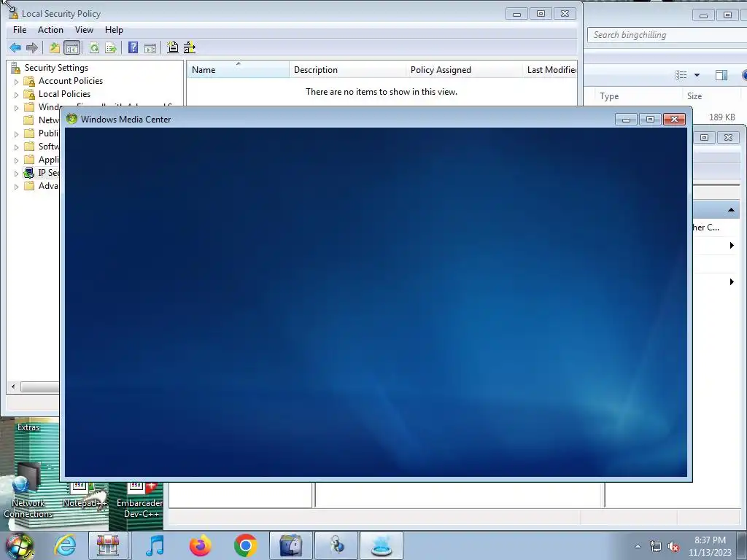Open Help via the blue question mark icon
Screen dimensions: 747x560
[x=133, y=47]
